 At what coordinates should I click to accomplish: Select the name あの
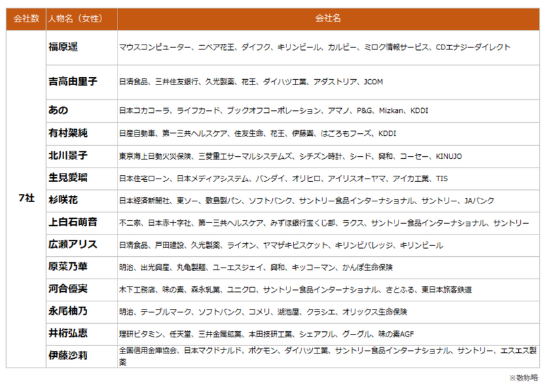coord(58,110)
